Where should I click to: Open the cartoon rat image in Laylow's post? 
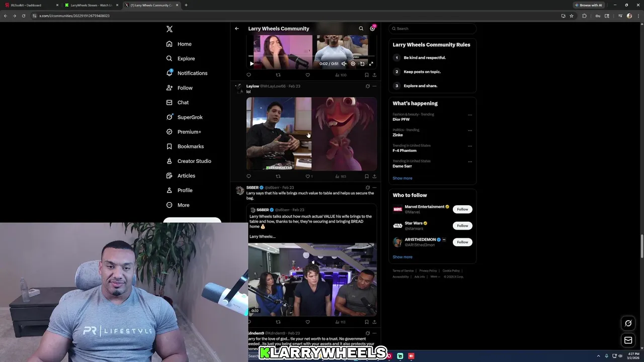(345, 134)
